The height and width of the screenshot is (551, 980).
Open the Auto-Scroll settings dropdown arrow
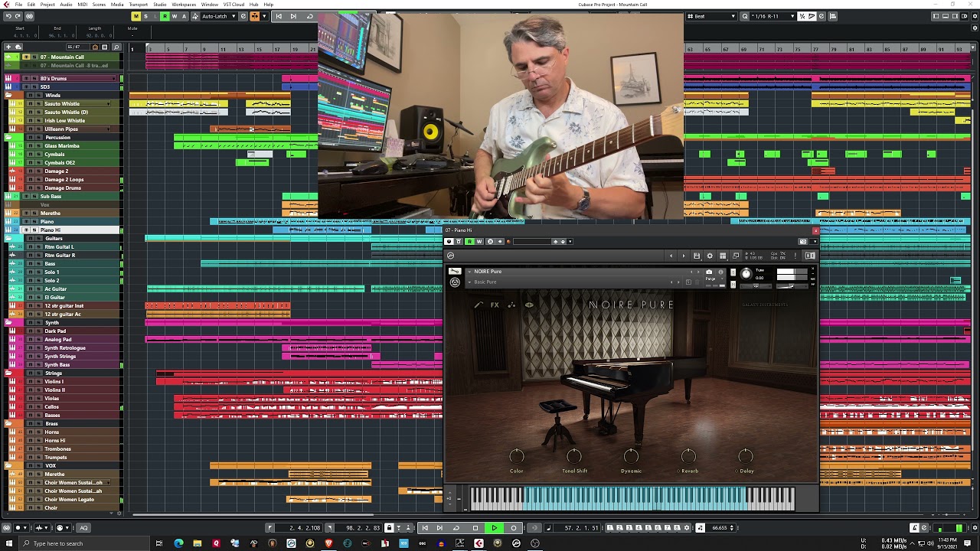pos(263,16)
